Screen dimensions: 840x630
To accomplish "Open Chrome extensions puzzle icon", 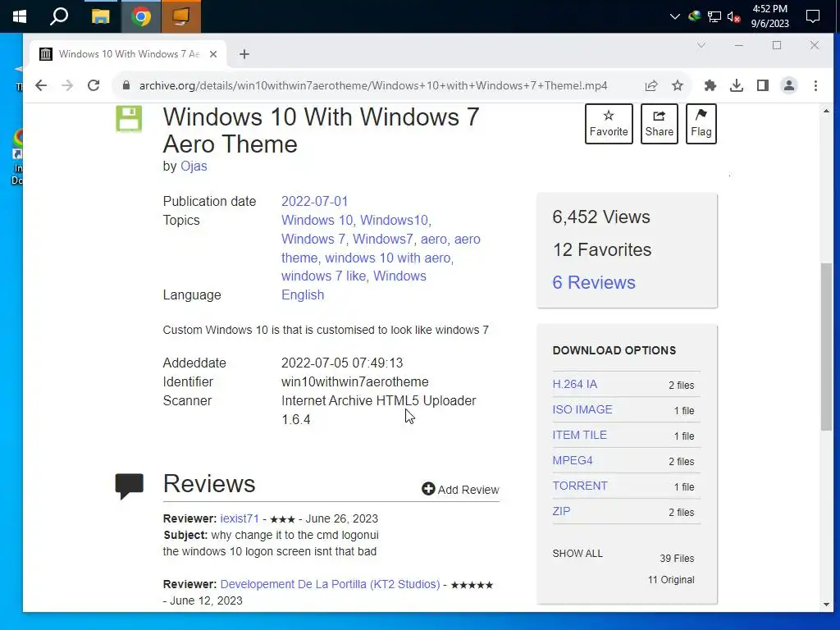I will pyautogui.click(x=710, y=85).
